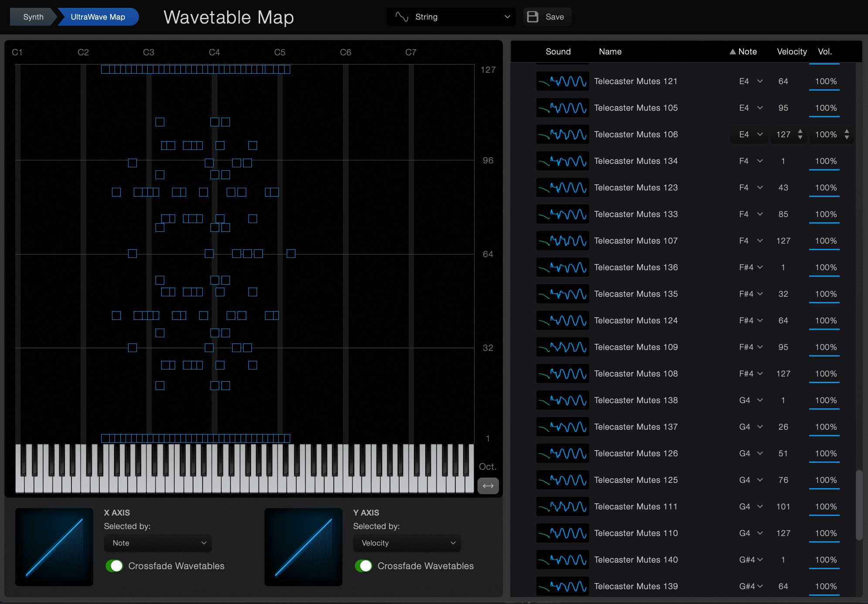The height and width of the screenshot is (604, 868).
Task: Click the Note sort arrow in the table header
Action: 732,51
